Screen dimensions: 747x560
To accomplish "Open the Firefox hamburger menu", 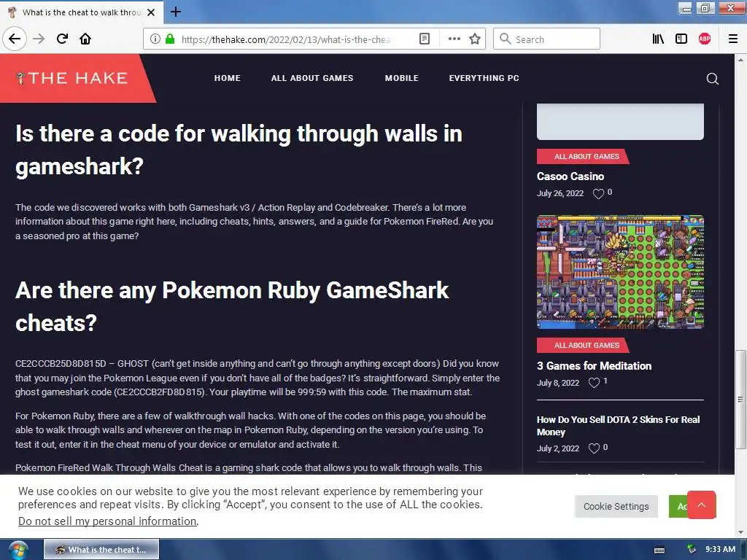I will point(733,39).
